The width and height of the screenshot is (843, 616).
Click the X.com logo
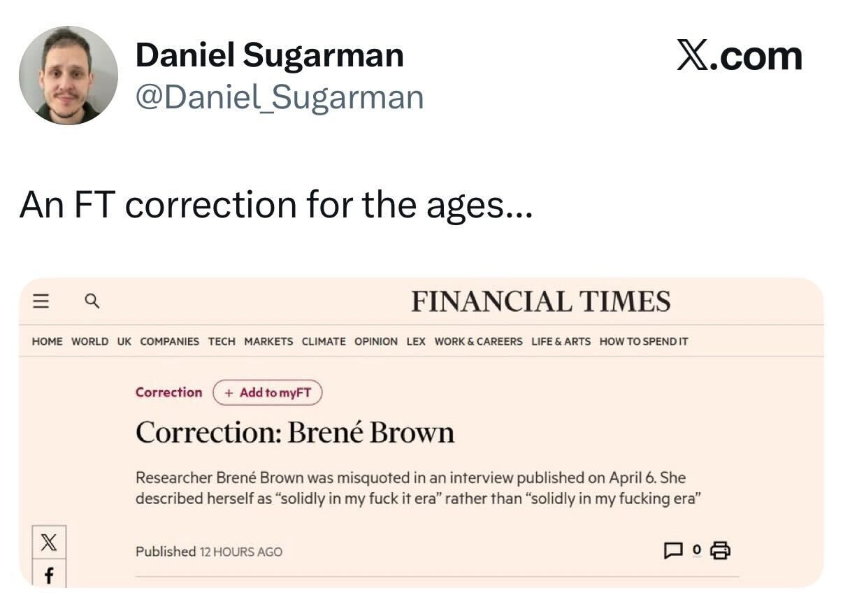739,57
